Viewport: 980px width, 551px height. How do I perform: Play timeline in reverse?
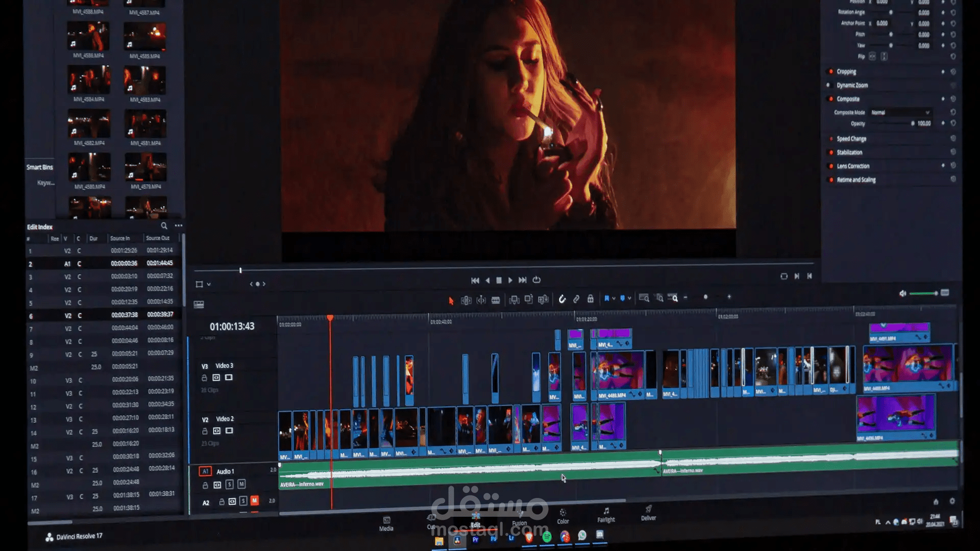pos(487,281)
